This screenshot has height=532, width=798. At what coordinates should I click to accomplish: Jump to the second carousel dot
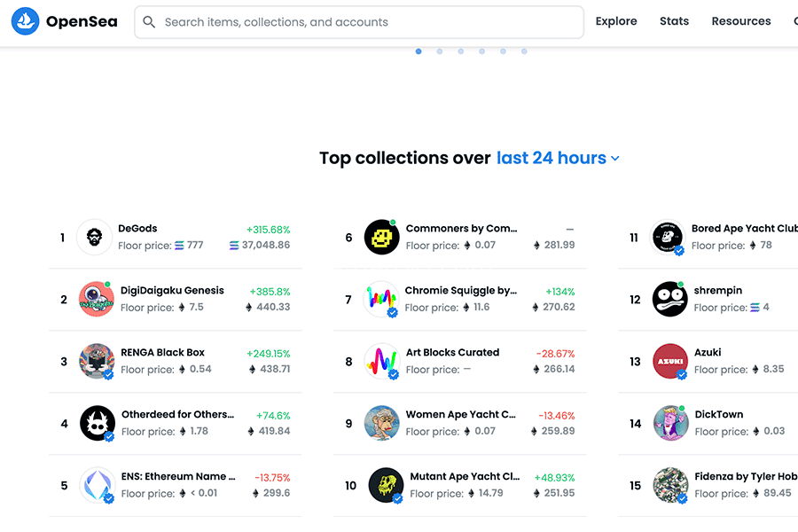(440, 51)
